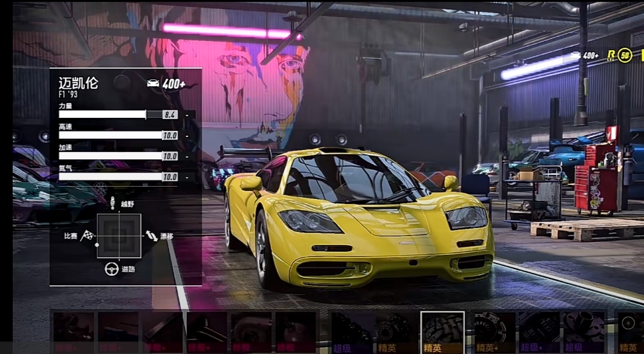Image resolution: width=644 pixels, height=354 pixels.
Task: Click the F1 '93 model label
Action: point(67,95)
